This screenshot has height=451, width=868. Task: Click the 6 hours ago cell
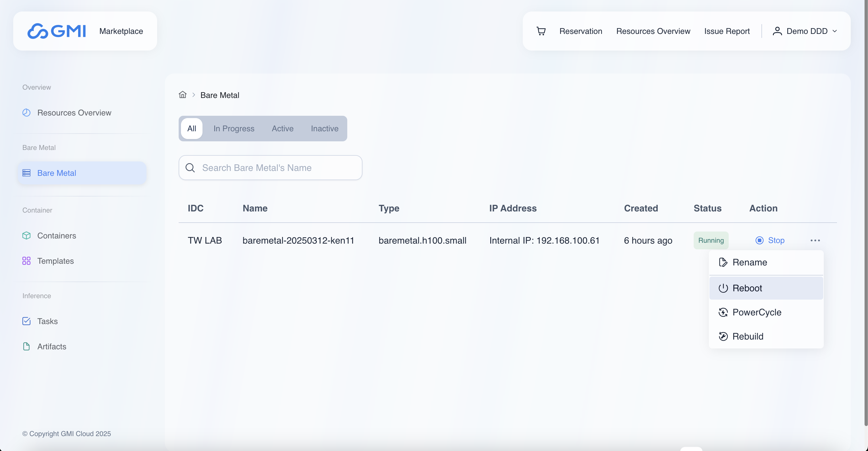click(648, 240)
